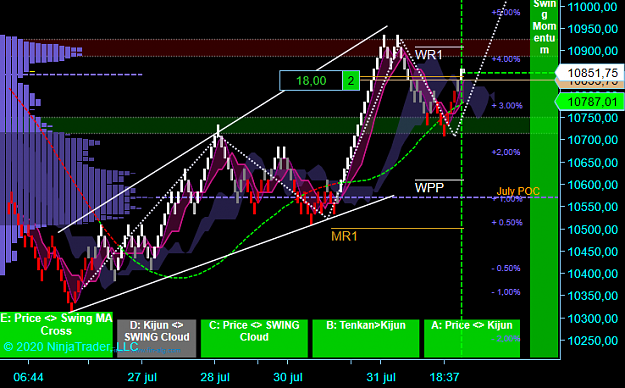
Task: Click the 18:37 time axis label
Action: [444, 377]
